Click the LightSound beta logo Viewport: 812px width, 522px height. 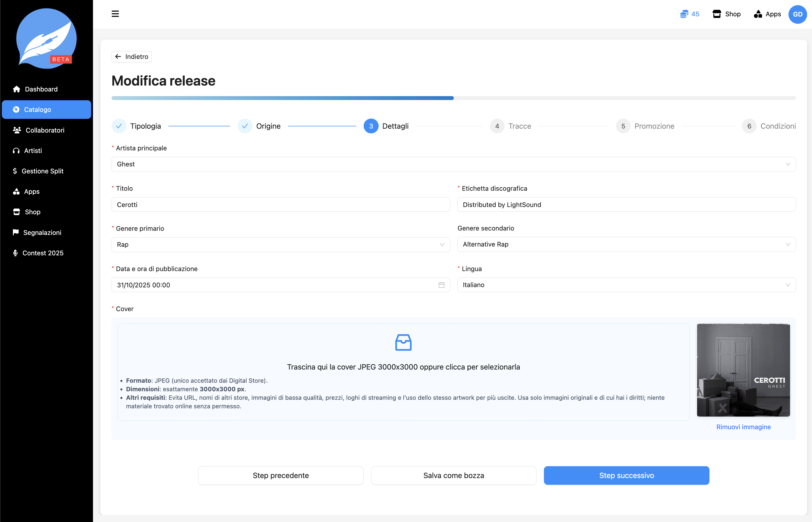[46, 38]
